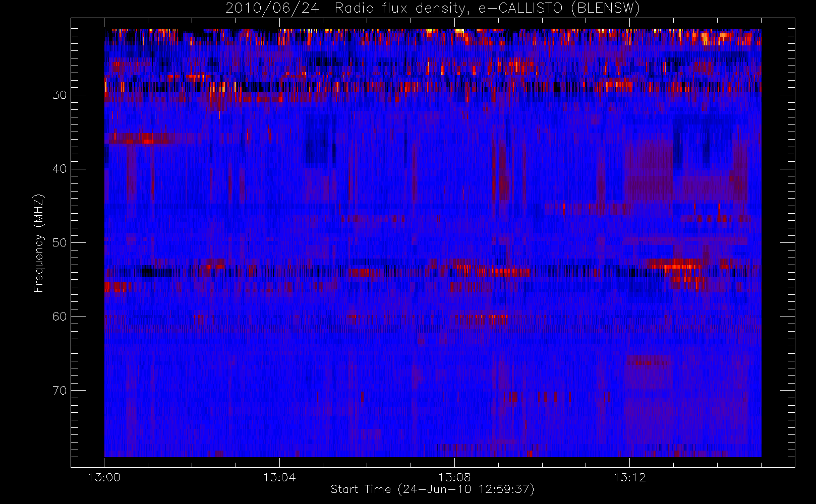Click the 40 frequency tick label

pyautogui.click(x=60, y=169)
